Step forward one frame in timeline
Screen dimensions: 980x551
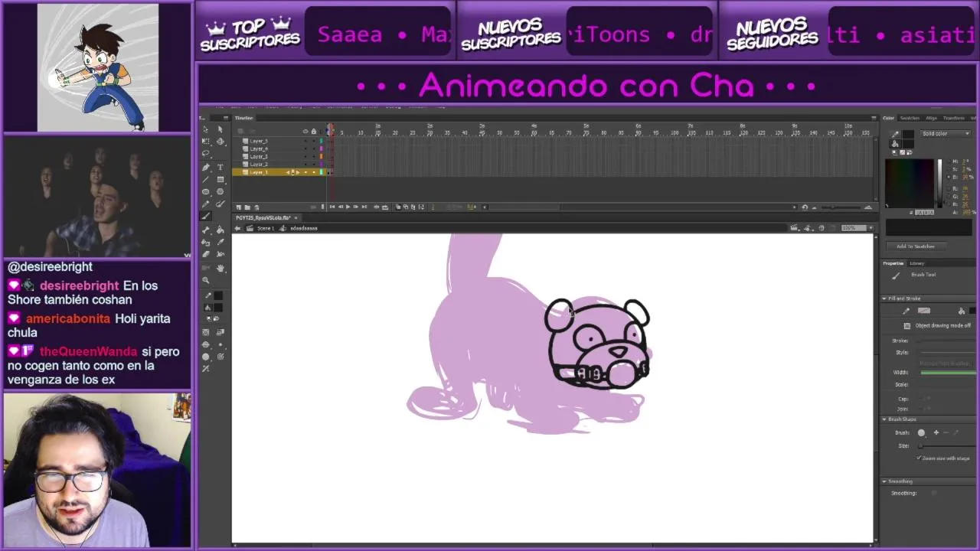pos(356,207)
